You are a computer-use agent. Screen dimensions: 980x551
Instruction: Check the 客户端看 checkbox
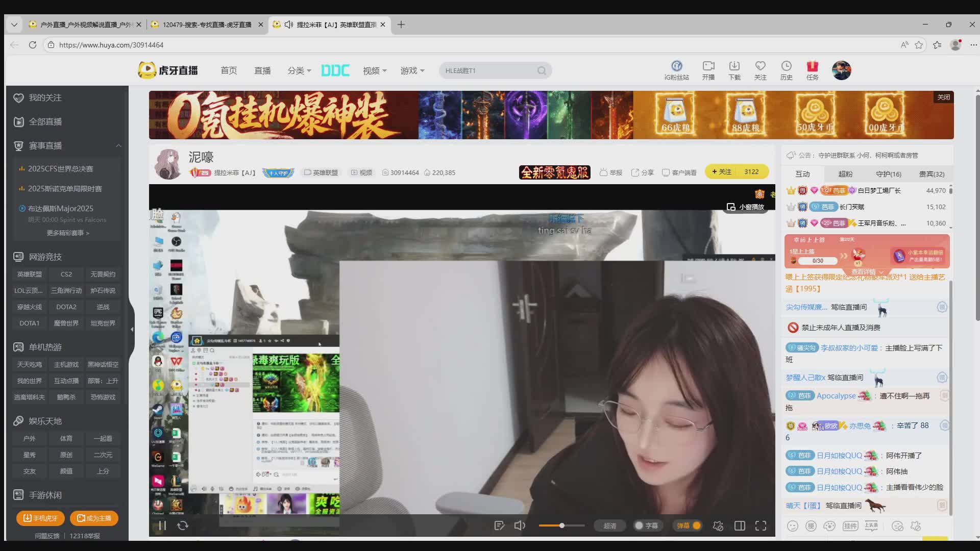(666, 172)
